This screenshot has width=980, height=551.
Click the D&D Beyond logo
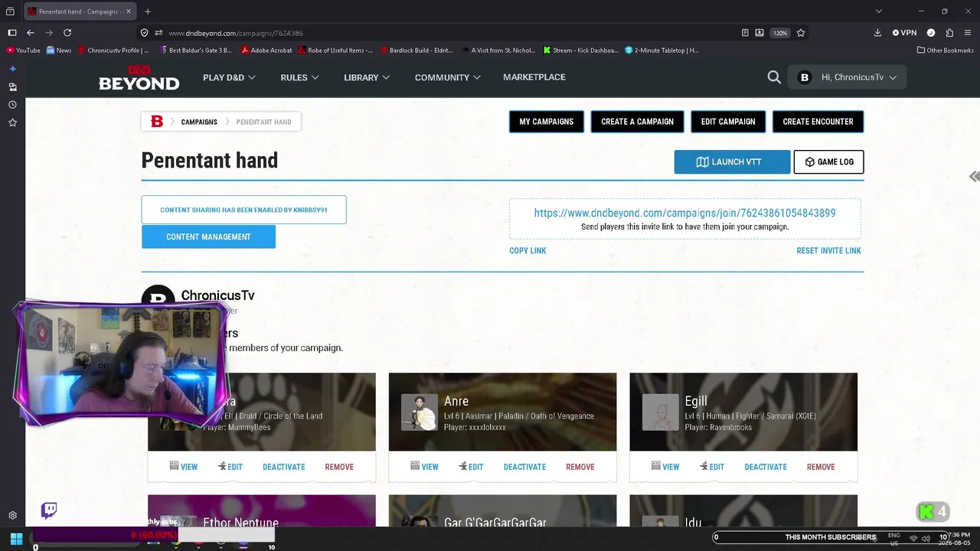[x=139, y=77]
